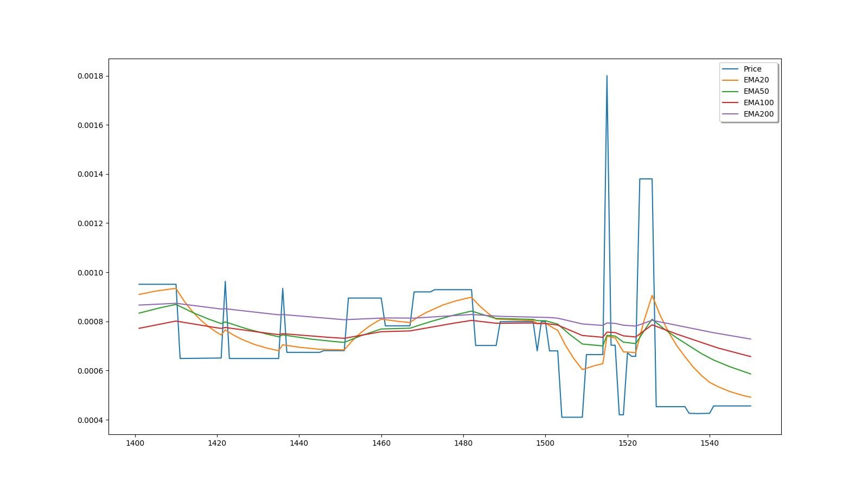Click the purple EMA200 legend line
Viewport: 868px width, 488px height.
click(730, 114)
